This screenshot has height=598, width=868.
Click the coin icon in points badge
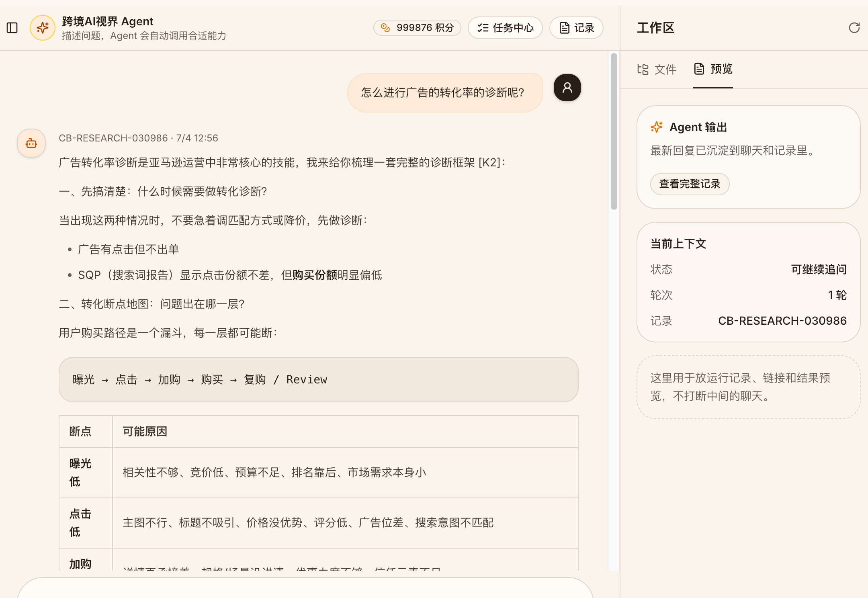pyautogui.click(x=385, y=28)
